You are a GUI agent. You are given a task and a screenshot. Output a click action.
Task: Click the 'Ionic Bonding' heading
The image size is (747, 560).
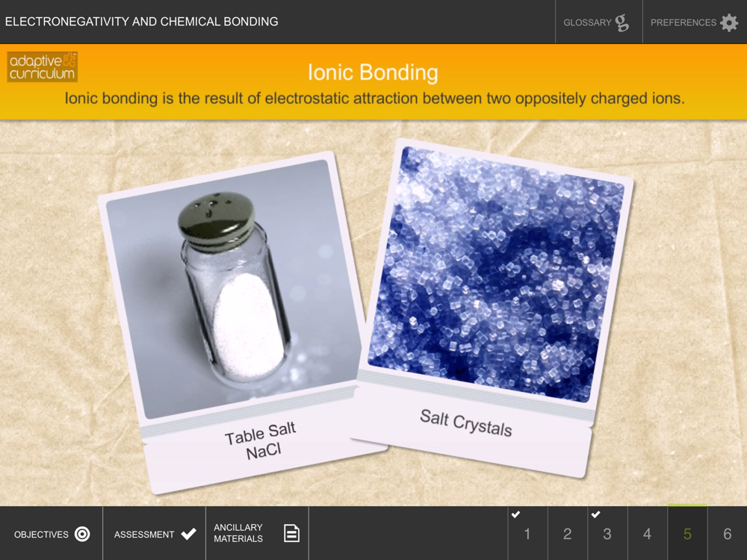coord(373,72)
